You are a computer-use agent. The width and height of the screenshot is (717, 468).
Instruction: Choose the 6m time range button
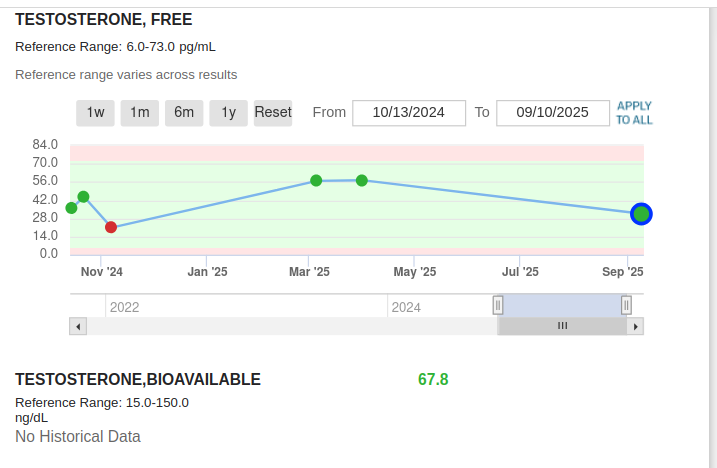tap(184, 113)
